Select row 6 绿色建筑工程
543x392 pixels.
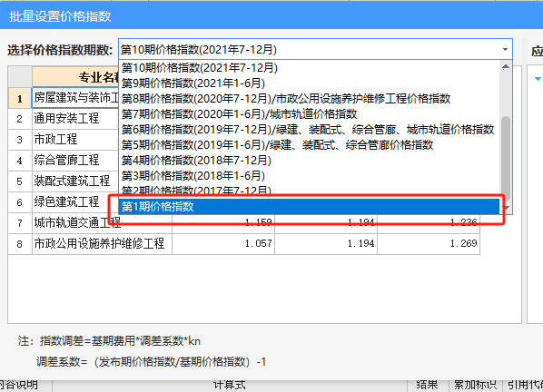(x=75, y=201)
